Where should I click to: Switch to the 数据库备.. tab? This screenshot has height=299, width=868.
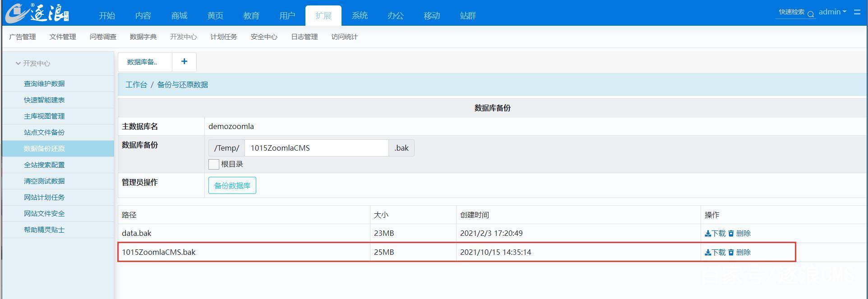[145, 62]
